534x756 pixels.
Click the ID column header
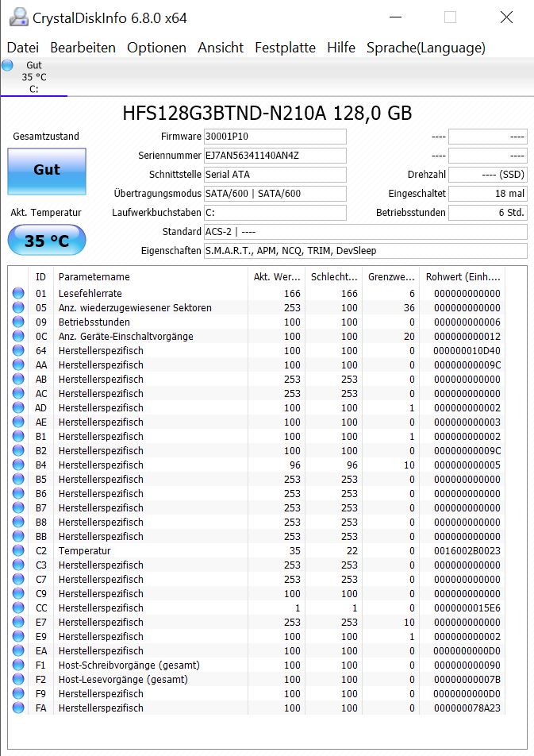pos(41,276)
